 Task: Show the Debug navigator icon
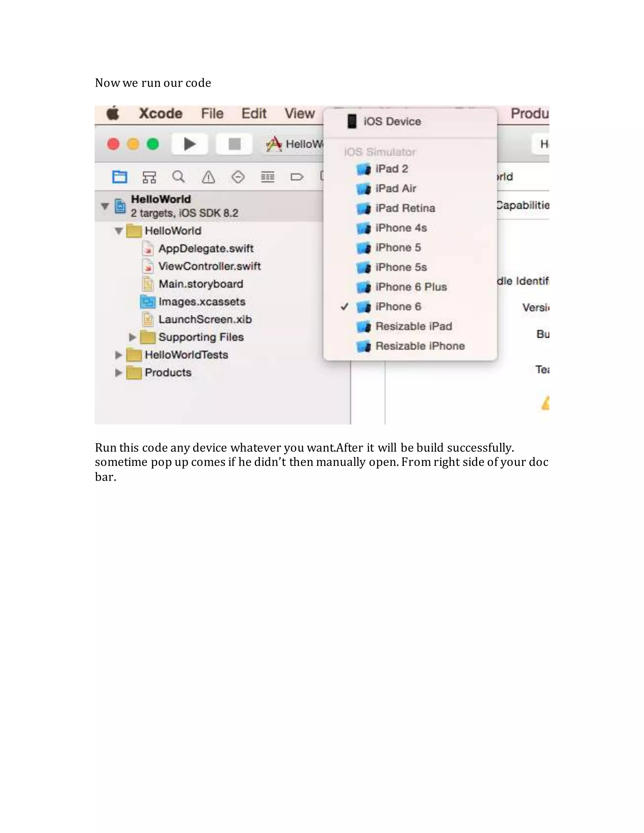click(x=268, y=177)
